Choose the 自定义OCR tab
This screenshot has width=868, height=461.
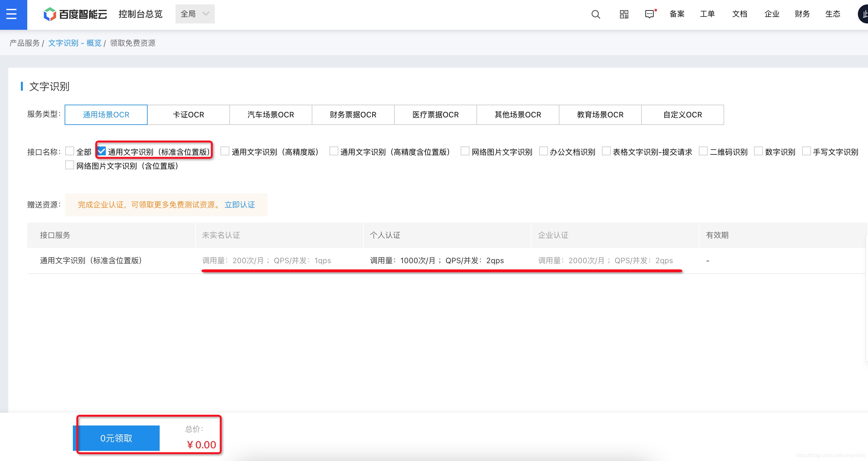click(x=682, y=115)
